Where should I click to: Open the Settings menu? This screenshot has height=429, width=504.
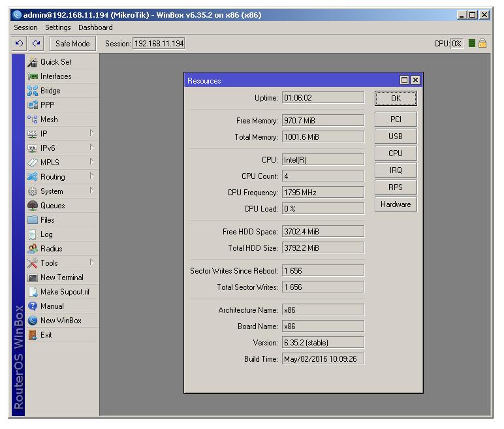point(58,27)
